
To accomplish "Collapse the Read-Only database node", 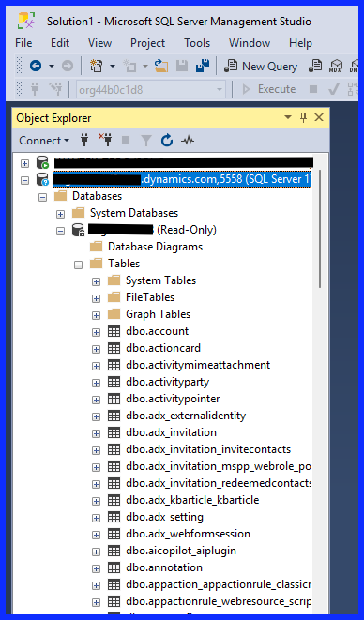I will [60, 231].
